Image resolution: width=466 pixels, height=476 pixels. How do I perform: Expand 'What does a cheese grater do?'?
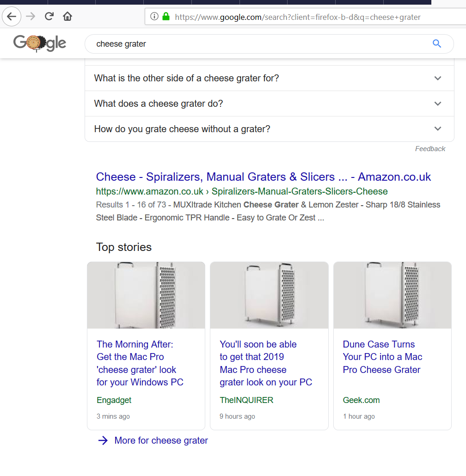click(437, 104)
